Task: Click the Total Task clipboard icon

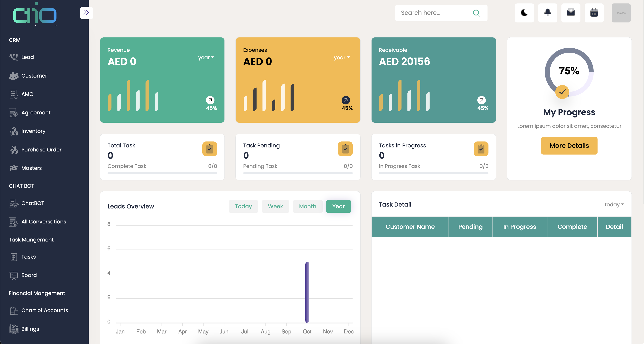Action: [209, 149]
